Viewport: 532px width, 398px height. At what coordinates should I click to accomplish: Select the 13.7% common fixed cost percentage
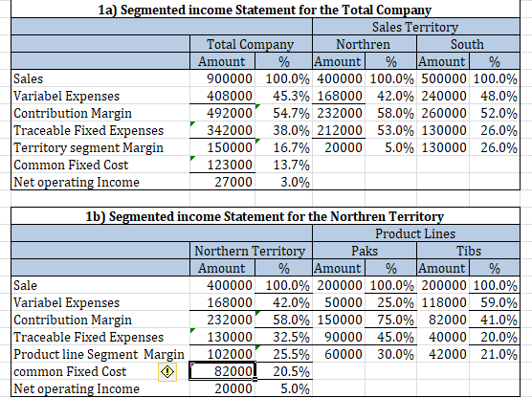click(283, 165)
